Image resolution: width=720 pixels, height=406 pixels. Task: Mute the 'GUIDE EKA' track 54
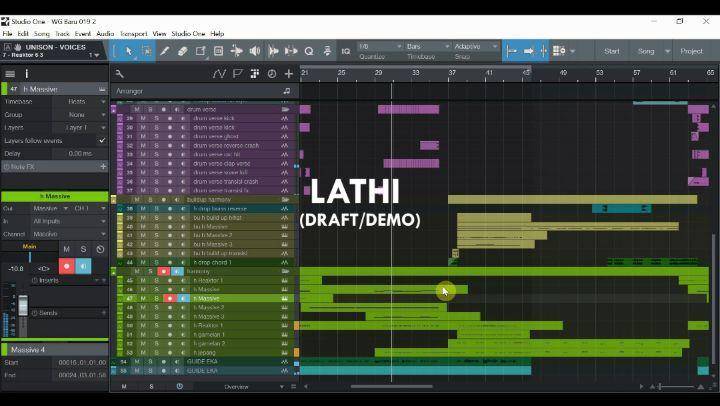click(136, 362)
